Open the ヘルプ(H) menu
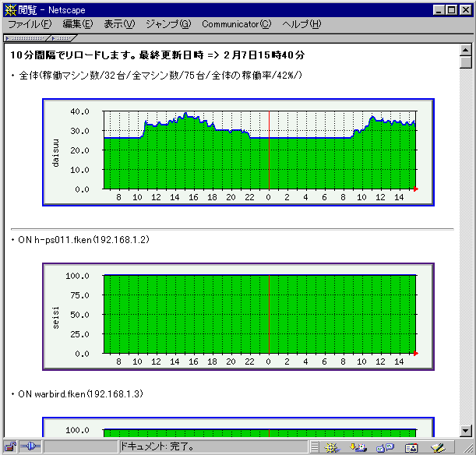Image resolution: width=476 pixels, height=455 pixels. click(301, 24)
